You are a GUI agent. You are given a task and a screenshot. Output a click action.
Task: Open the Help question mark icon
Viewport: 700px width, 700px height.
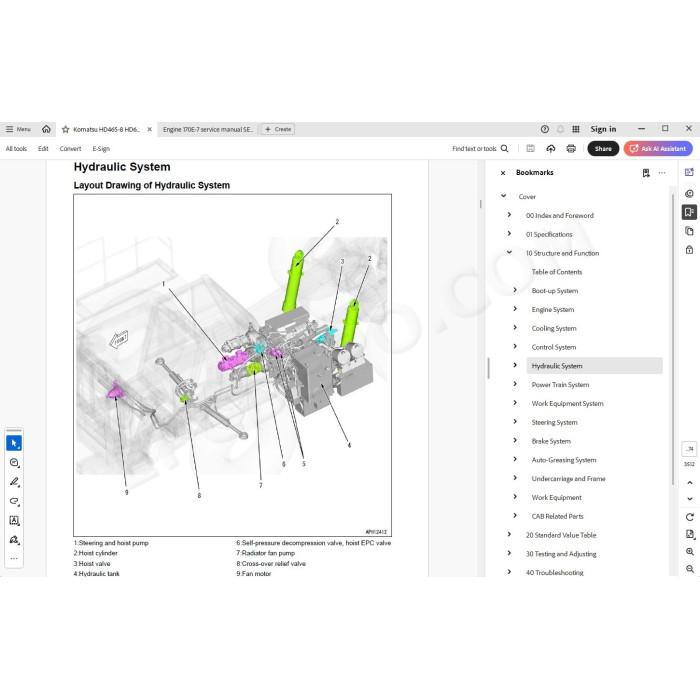pos(545,129)
